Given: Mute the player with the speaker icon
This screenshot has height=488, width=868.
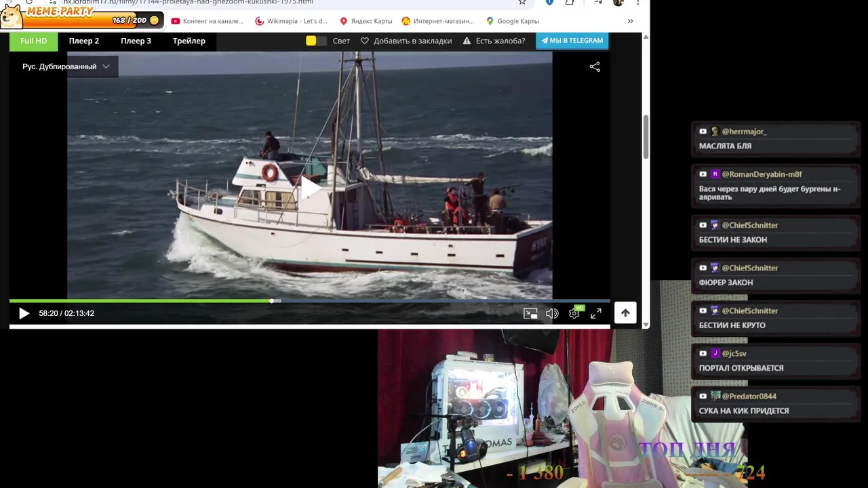Looking at the screenshot, I should (x=552, y=313).
